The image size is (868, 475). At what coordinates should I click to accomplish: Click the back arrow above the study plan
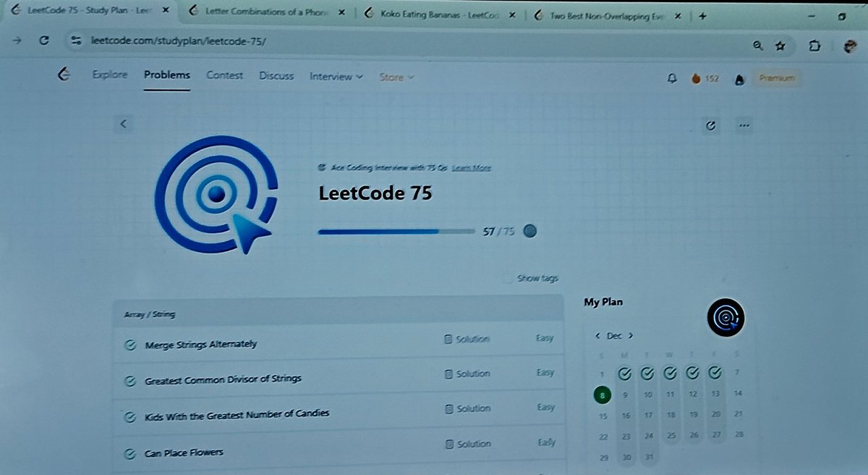(124, 124)
